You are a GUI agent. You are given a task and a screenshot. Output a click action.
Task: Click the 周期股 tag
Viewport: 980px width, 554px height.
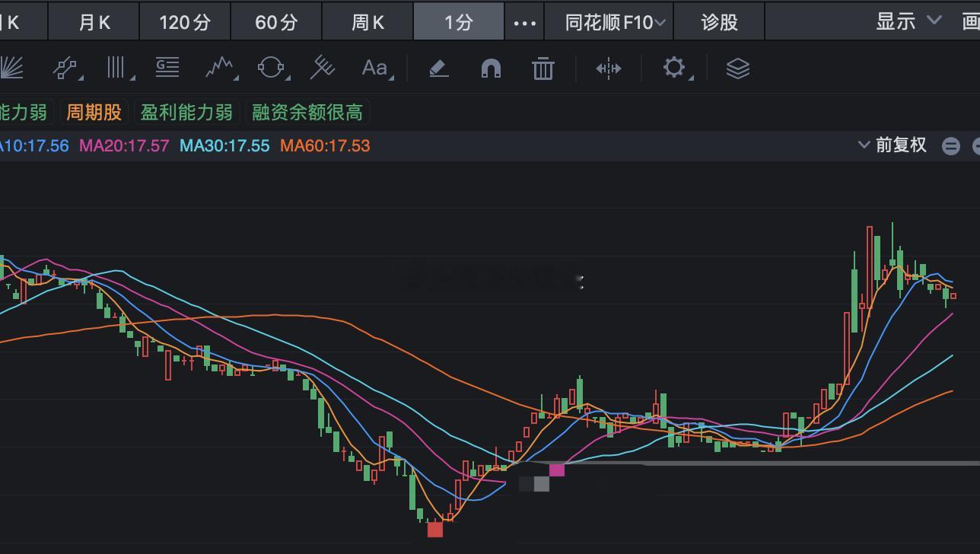point(94,113)
